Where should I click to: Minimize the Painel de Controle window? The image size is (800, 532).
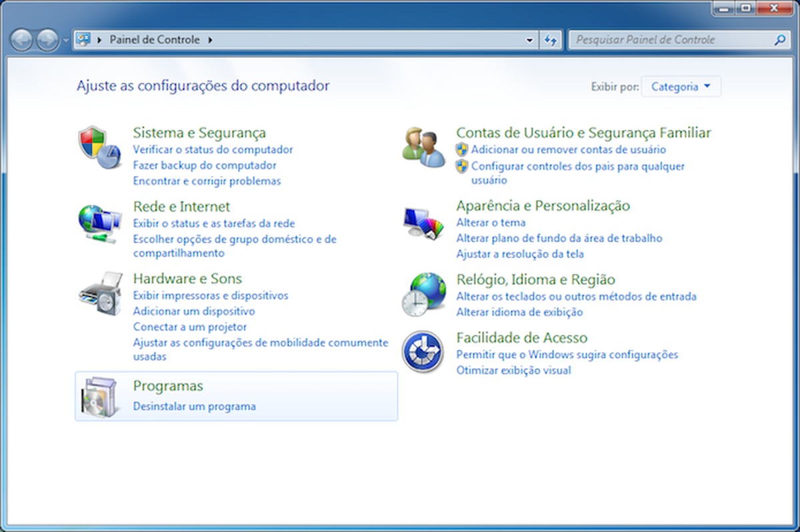[x=723, y=8]
